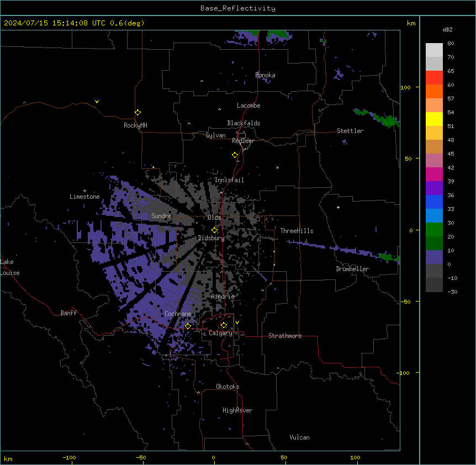Select the red 65 dBZ color swatch
Screen dimensions: 476x465
(x=434, y=78)
